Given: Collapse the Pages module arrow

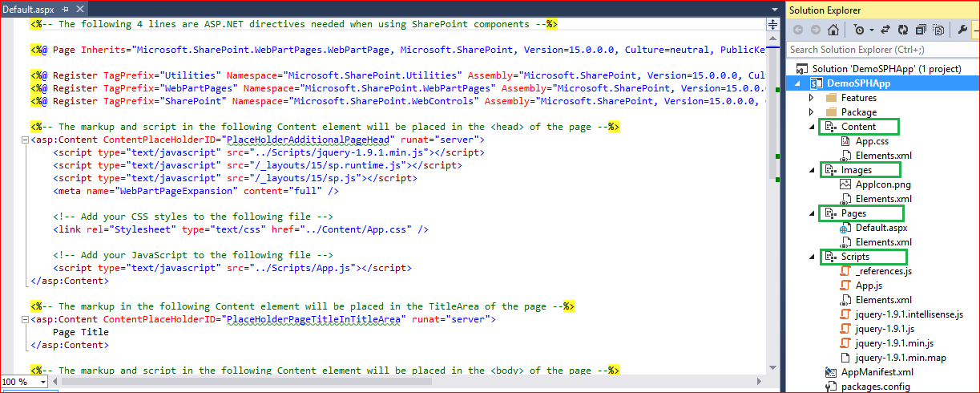Looking at the screenshot, I should point(811,213).
